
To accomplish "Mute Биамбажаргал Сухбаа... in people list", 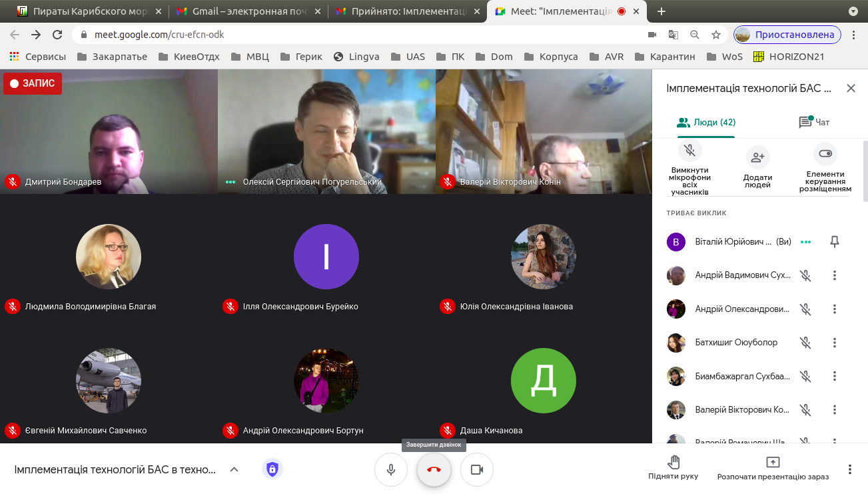I will tap(805, 376).
